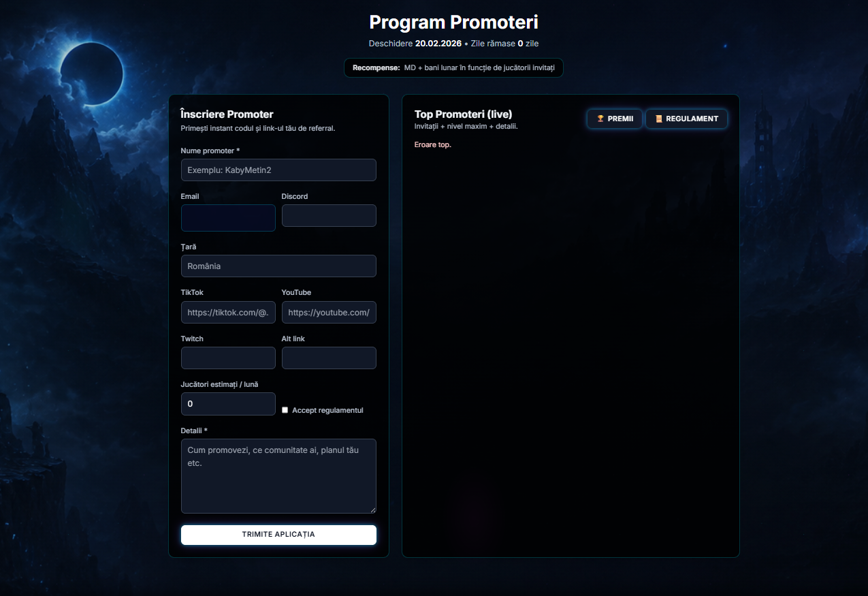Click the scroll icon on the REGULAMENT button
Viewport: 868px width, 596px height.
click(659, 119)
